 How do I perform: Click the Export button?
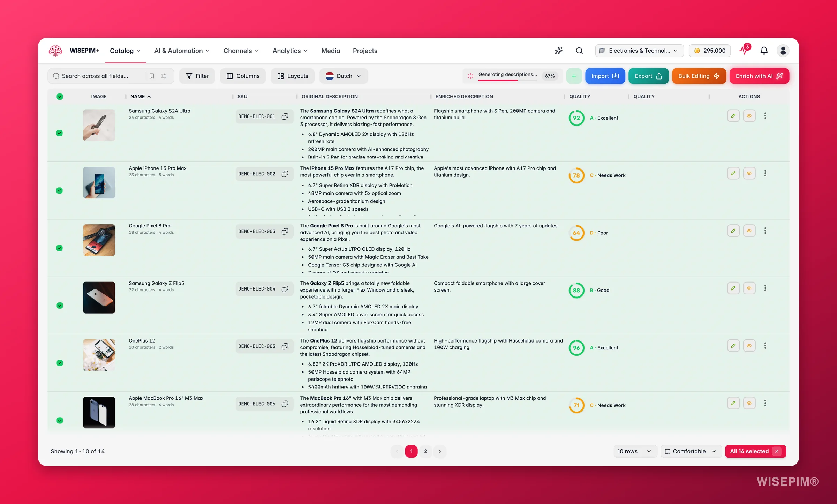click(x=648, y=76)
